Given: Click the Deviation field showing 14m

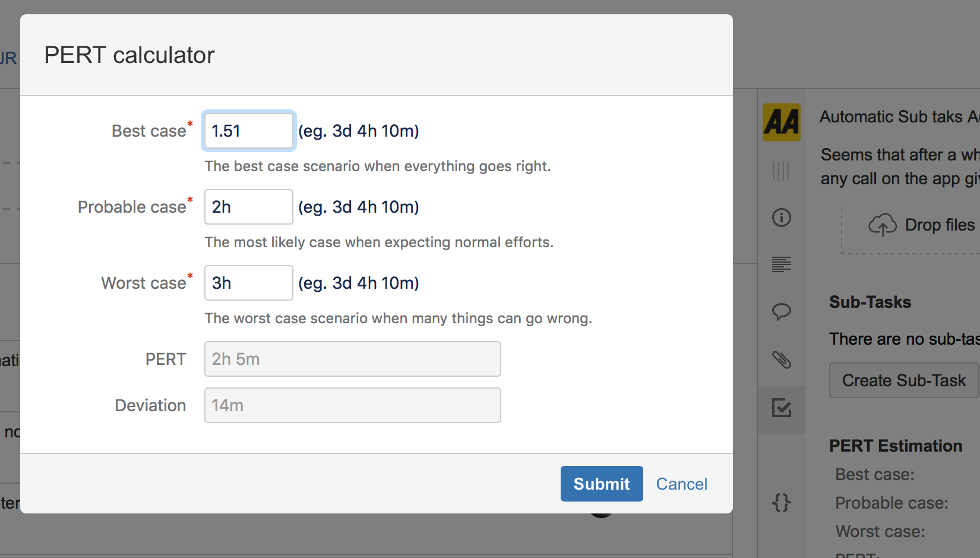Looking at the screenshot, I should pos(352,405).
